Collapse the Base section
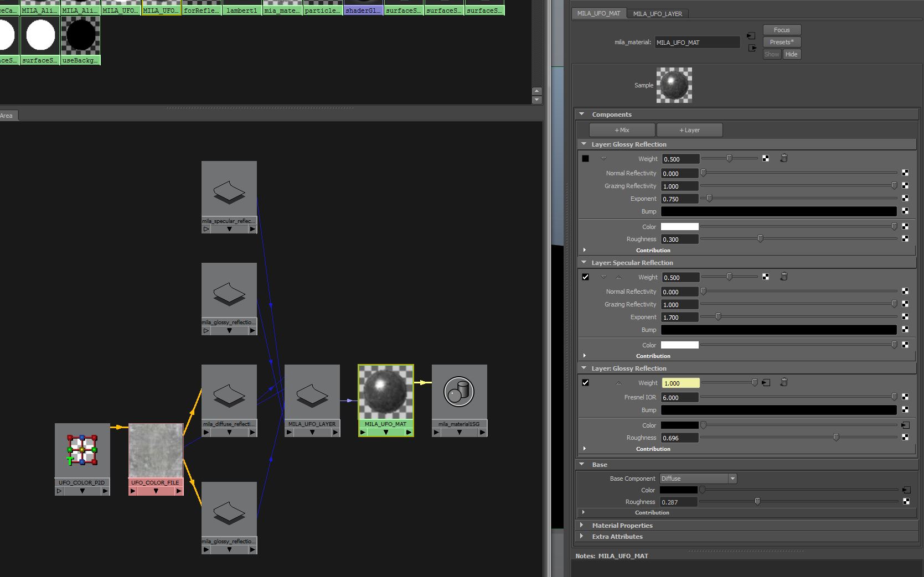The image size is (924, 577). 581,464
